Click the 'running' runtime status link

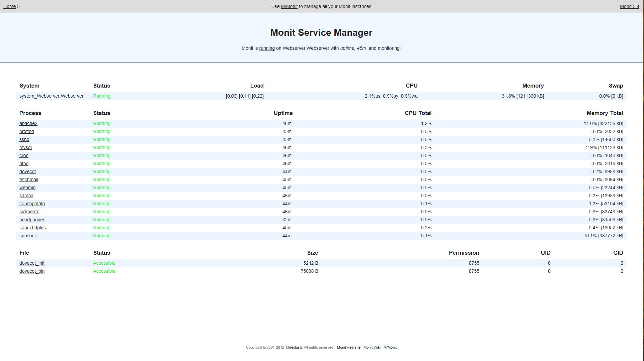[x=267, y=48]
